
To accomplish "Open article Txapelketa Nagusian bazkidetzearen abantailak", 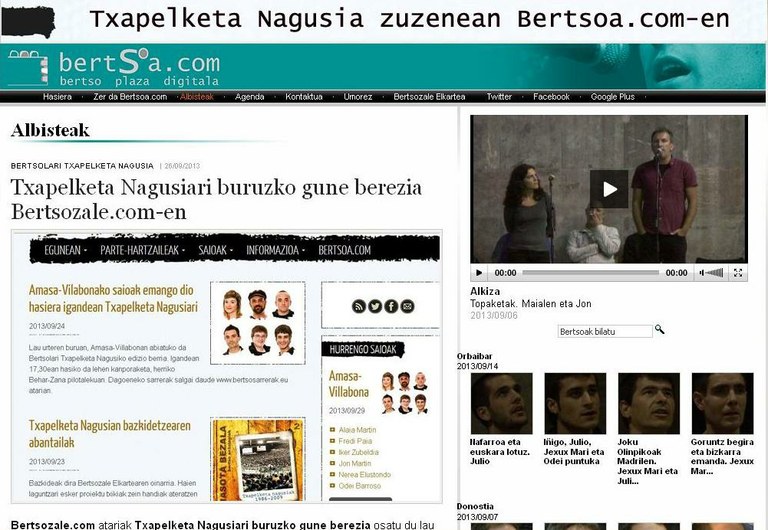I will (x=110, y=434).
